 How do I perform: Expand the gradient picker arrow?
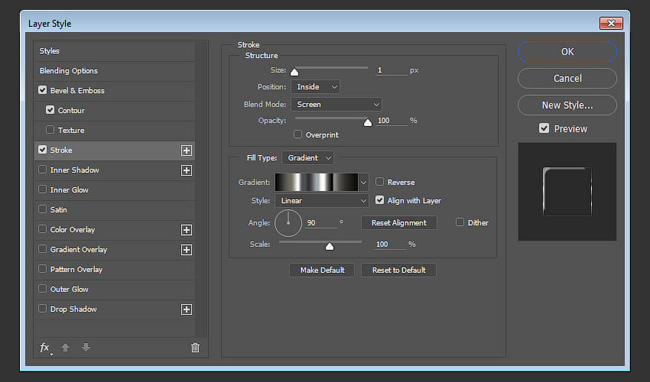(x=364, y=182)
